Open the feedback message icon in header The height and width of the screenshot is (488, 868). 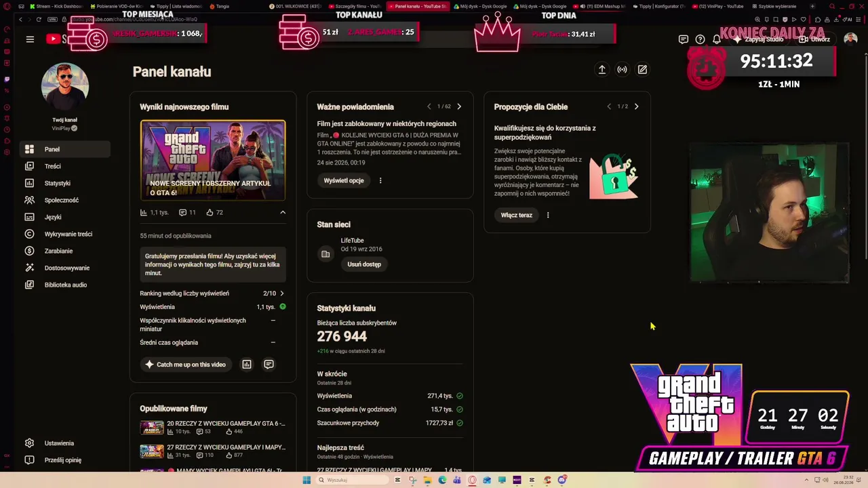pyautogui.click(x=684, y=39)
